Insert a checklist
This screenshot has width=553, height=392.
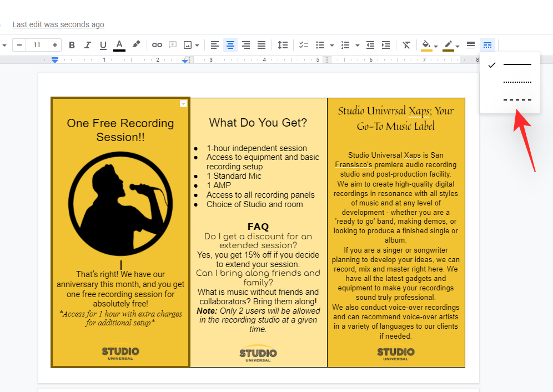click(304, 45)
